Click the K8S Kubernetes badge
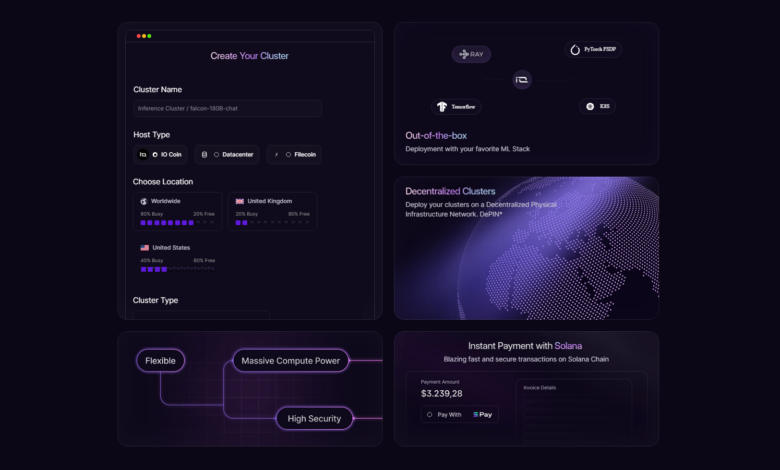 click(598, 106)
